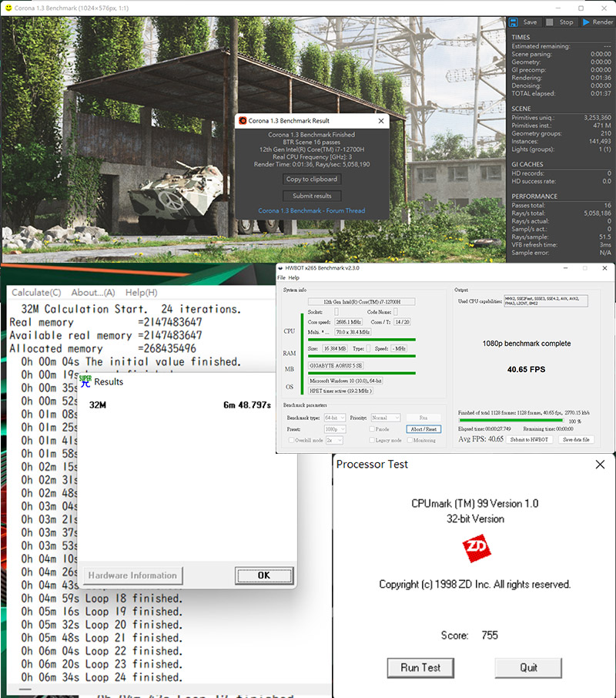616x698 pixels.
Task: Open the Help(H) menu in Super PI
Action: (142, 293)
